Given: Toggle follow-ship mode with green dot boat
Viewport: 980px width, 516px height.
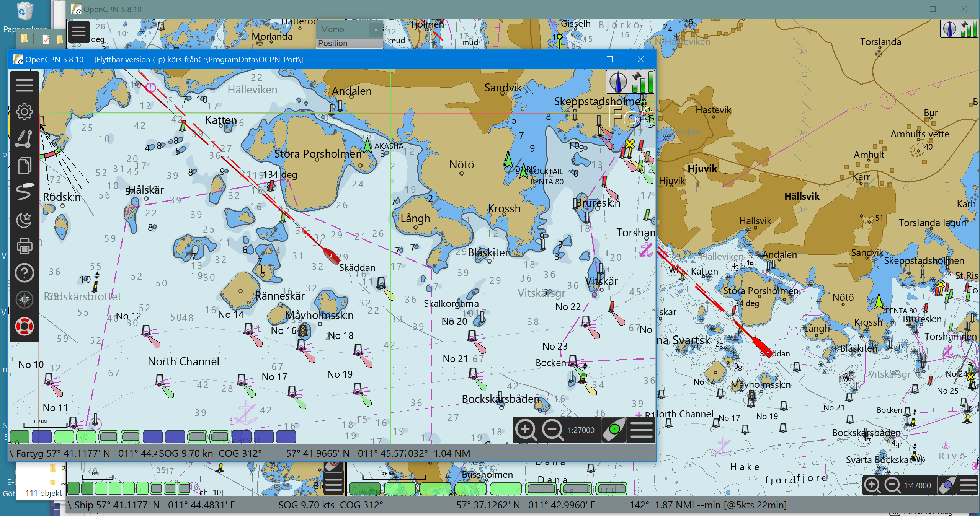Looking at the screenshot, I should tap(614, 430).
